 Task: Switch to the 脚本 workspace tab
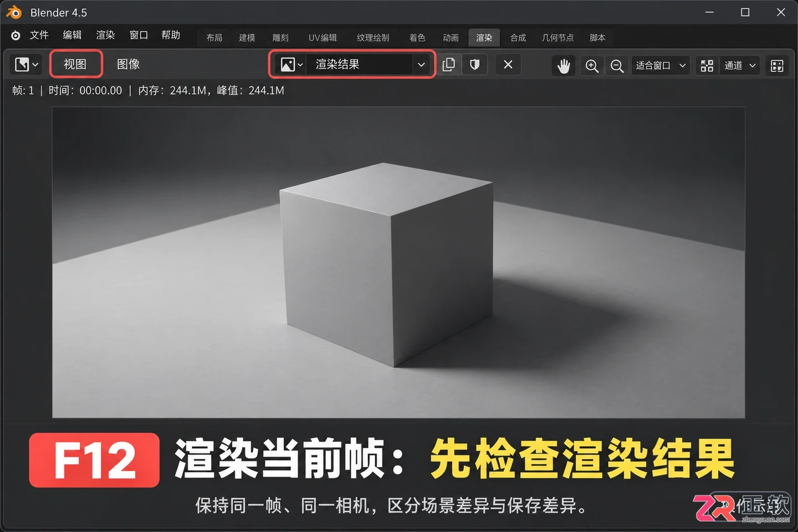tap(597, 38)
